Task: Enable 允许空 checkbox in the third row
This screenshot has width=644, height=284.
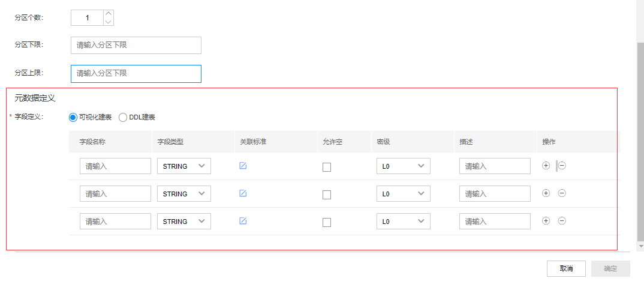Action: pyautogui.click(x=327, y=222)
